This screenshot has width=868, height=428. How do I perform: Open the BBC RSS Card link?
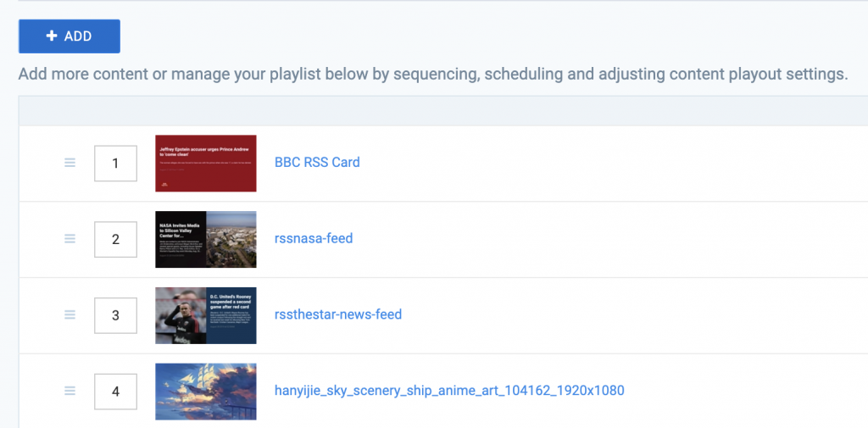[317, 162]
